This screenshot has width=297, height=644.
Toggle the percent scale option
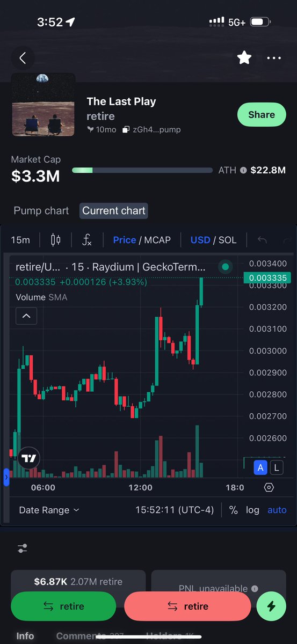click(233, 510)
